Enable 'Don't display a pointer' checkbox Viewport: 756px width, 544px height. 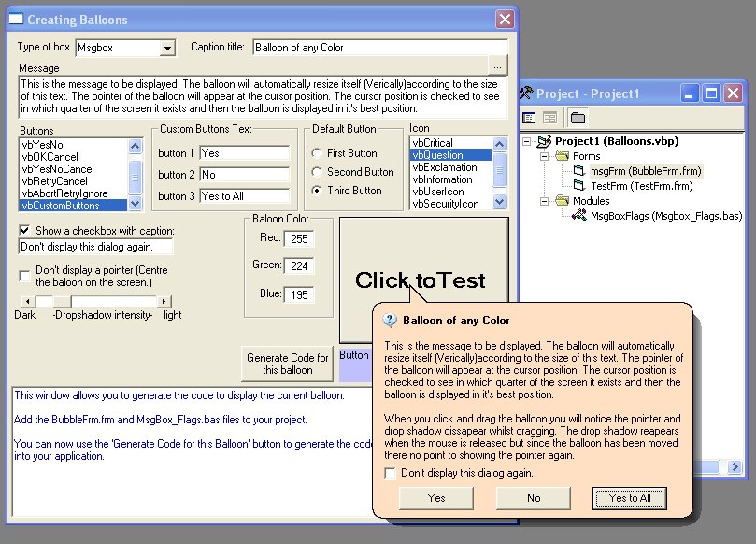(24, 276)
